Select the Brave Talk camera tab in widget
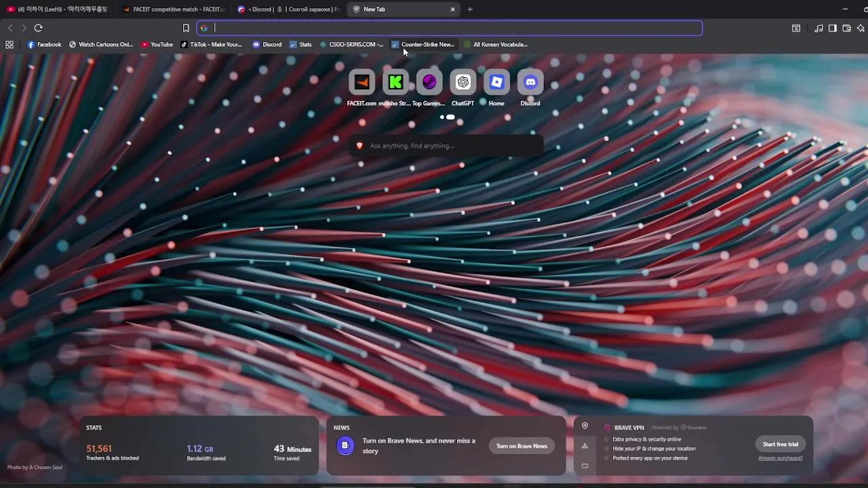 coord(585,466)
